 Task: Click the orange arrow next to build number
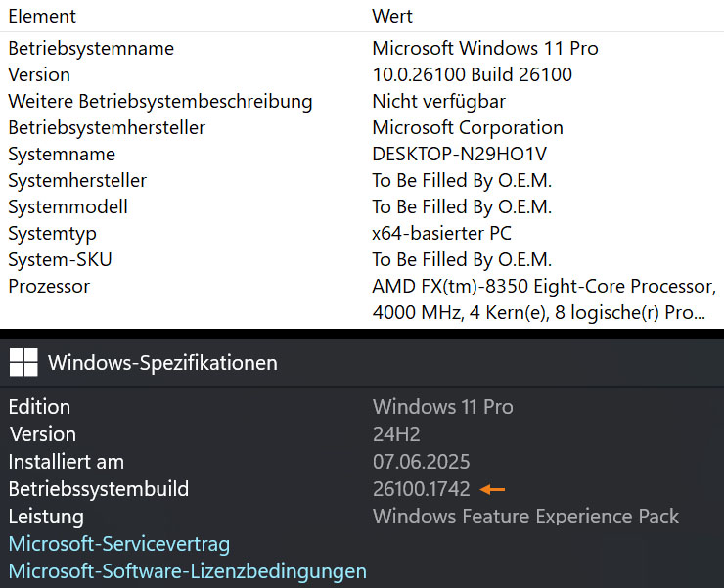coord(493,489)
